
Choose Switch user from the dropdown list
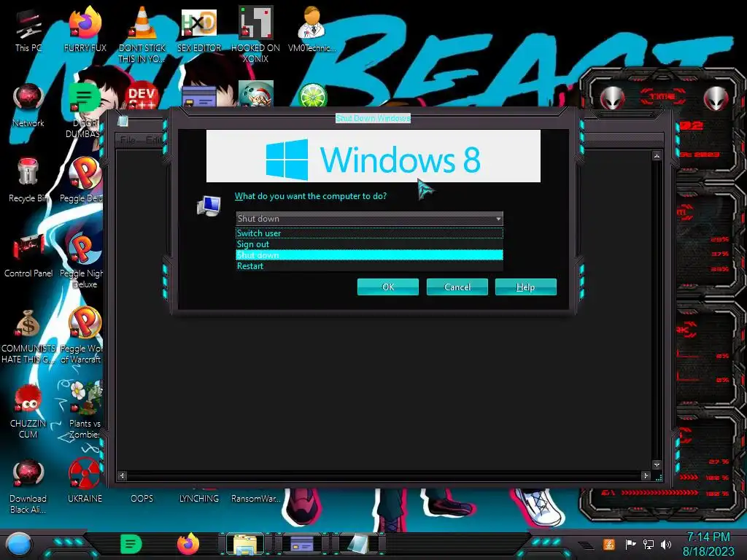(369, 233)
